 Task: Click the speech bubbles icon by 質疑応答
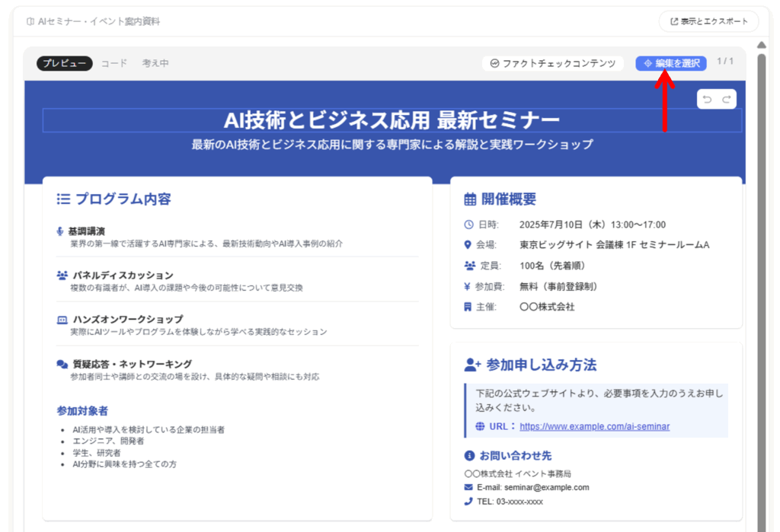62,364
